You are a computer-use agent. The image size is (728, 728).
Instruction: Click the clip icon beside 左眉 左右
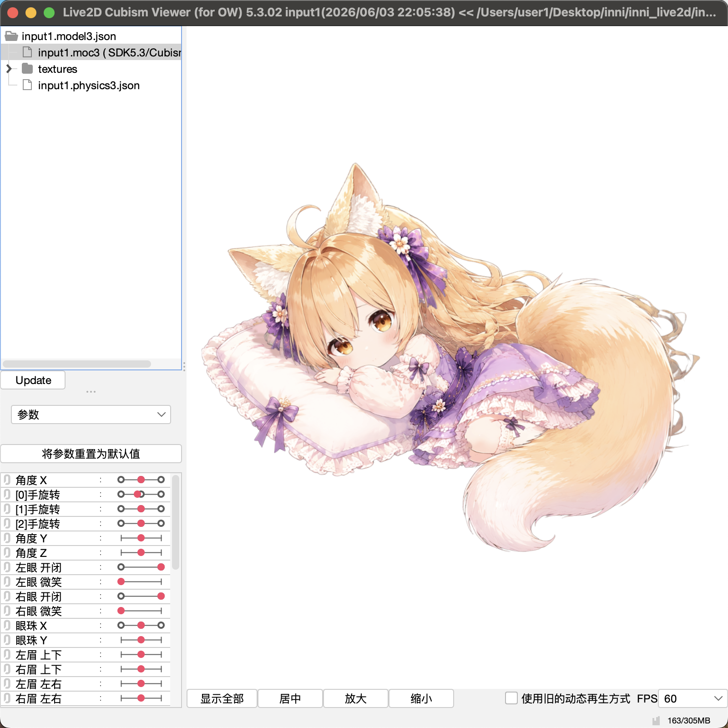(x=7, y=683)
